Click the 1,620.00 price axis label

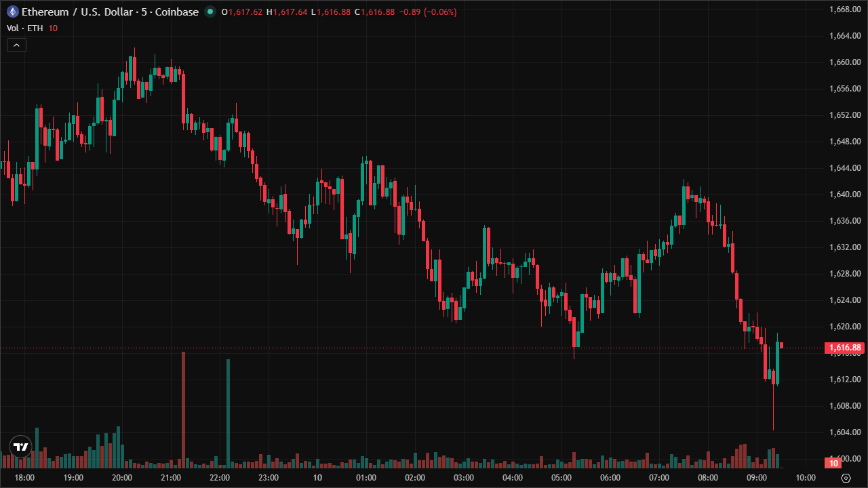click(x=845, y=327)
